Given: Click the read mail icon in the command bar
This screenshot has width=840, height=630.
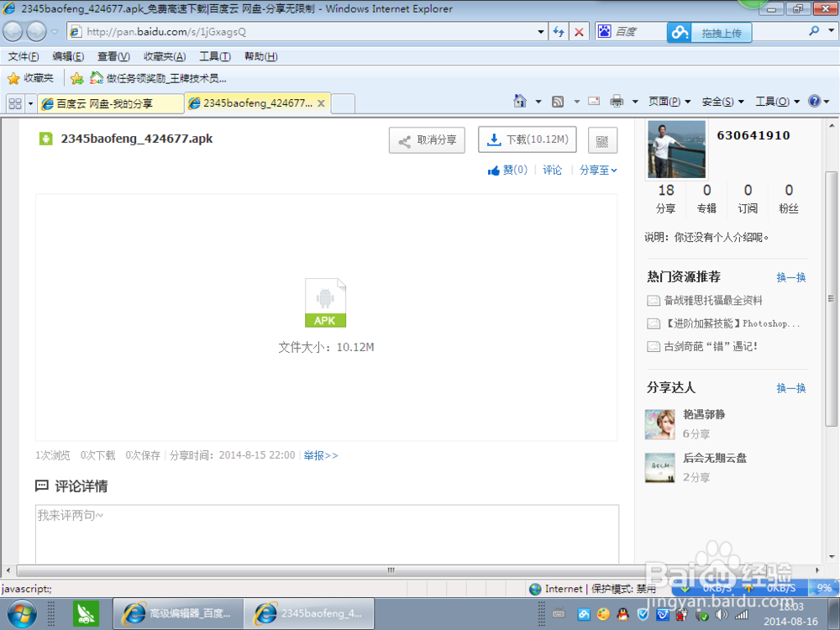Looking at the screenshot, I should pos(594,101).
